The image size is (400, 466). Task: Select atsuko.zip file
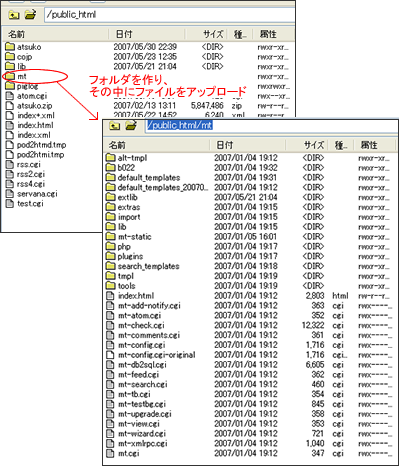pyautogui.click(x=29, y=106)
